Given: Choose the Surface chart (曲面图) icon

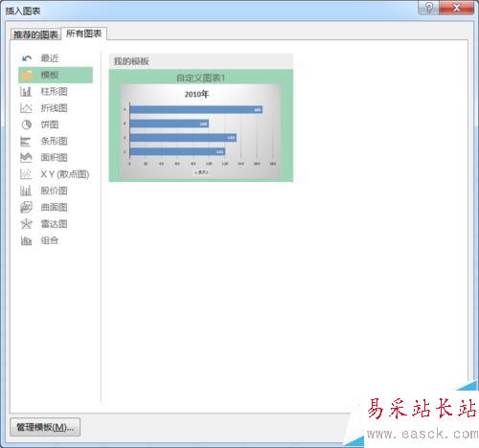Looking at the screenshot, I should point(26,208).
